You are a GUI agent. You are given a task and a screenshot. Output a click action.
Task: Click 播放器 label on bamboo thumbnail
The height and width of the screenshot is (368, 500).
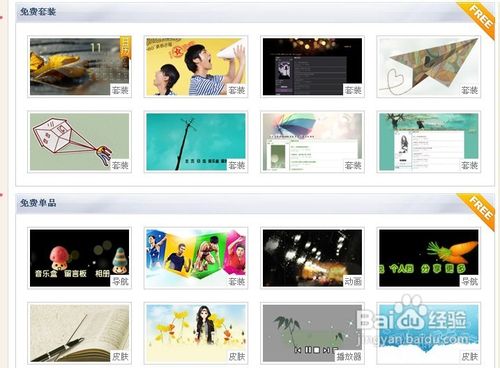coord(349,357)
